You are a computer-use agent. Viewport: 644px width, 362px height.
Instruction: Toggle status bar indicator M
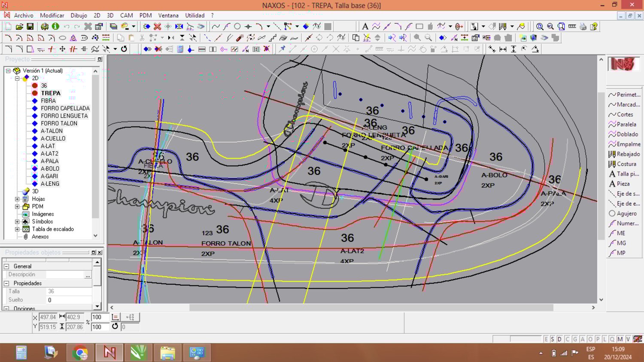pos(620,339)
